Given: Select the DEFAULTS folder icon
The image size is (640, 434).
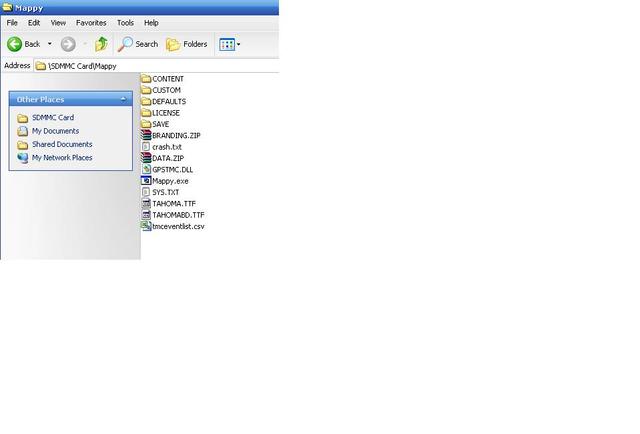Looking at the screenshot, I should point(146,102).
